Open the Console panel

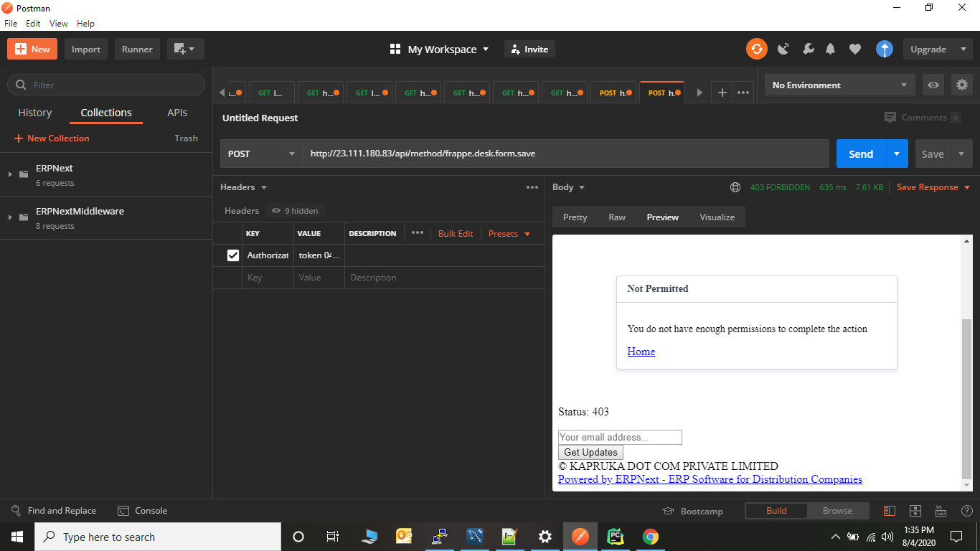142,511
